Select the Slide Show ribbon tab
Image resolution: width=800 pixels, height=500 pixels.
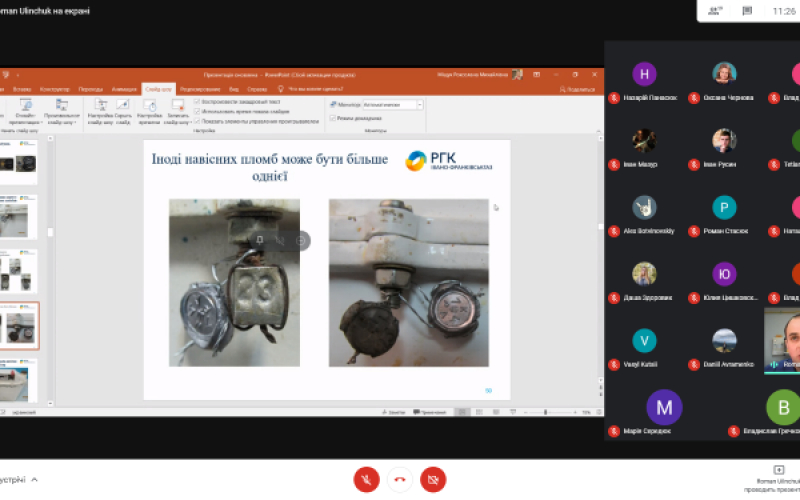pos(158,89)
